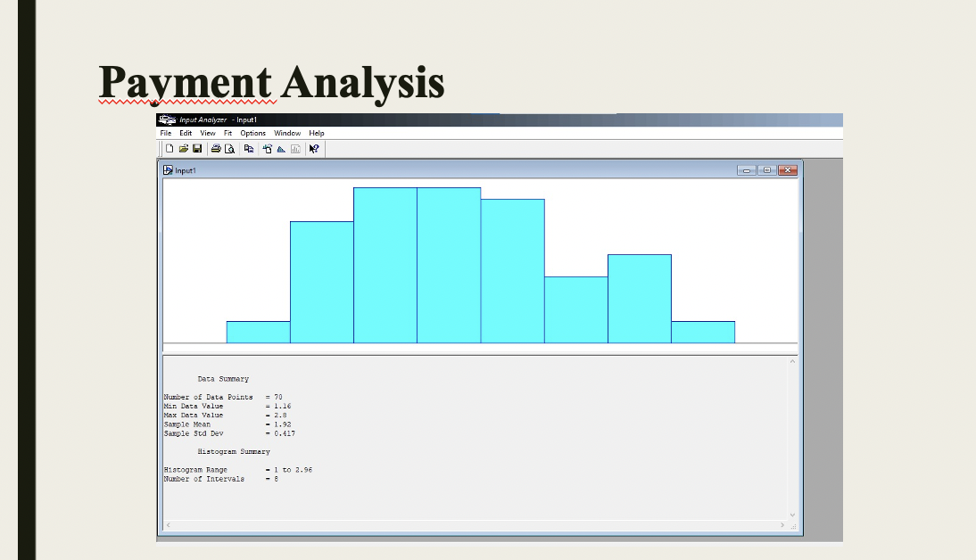Click the Payment Analysis slide title
The width and height of the screenshot is (976, 560).
pos(271,83)
